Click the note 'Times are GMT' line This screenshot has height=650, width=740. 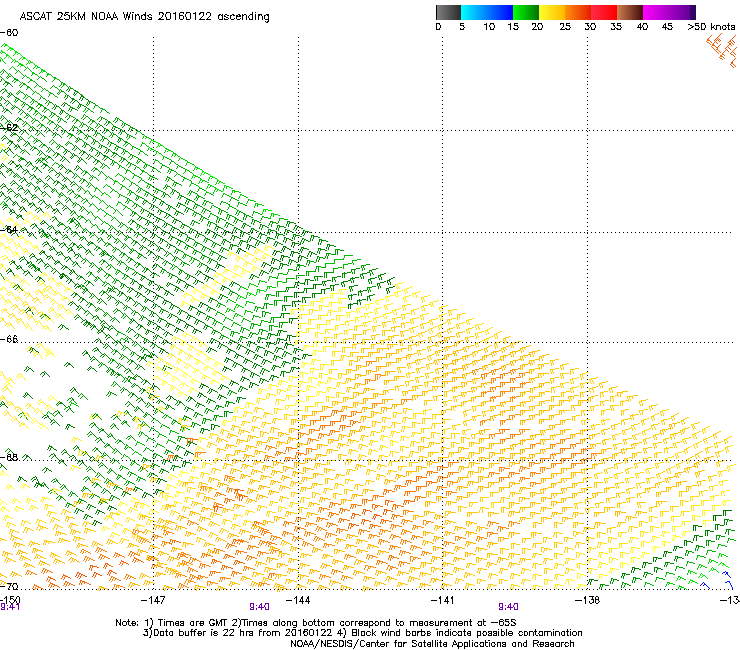(316, 623)
